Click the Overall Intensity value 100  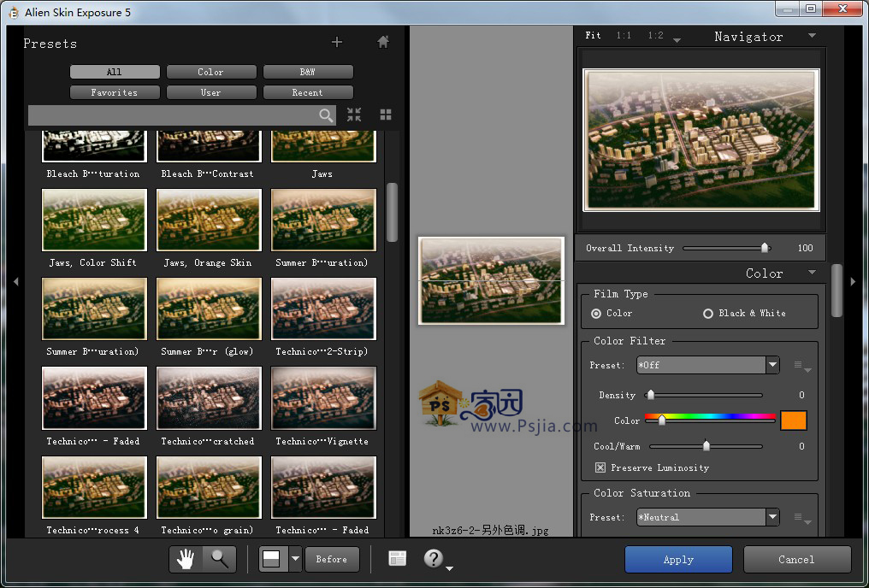click(x=805, y=248)
